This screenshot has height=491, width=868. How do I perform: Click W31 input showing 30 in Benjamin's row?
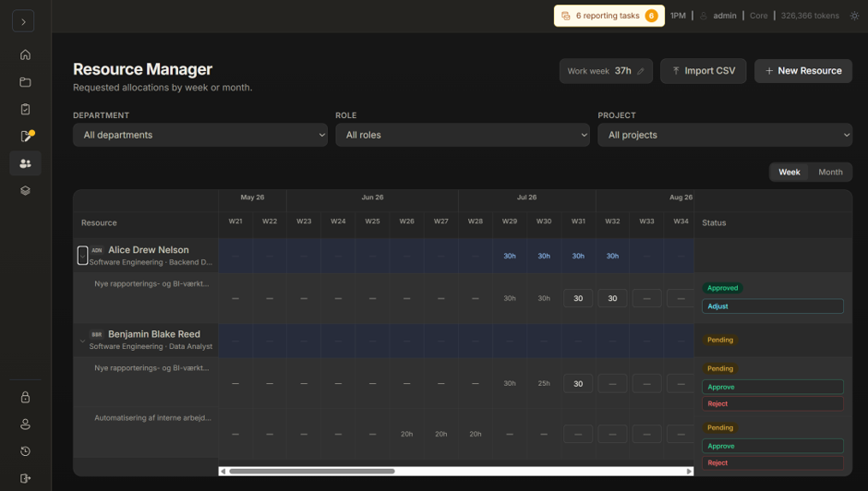[578, 384]
